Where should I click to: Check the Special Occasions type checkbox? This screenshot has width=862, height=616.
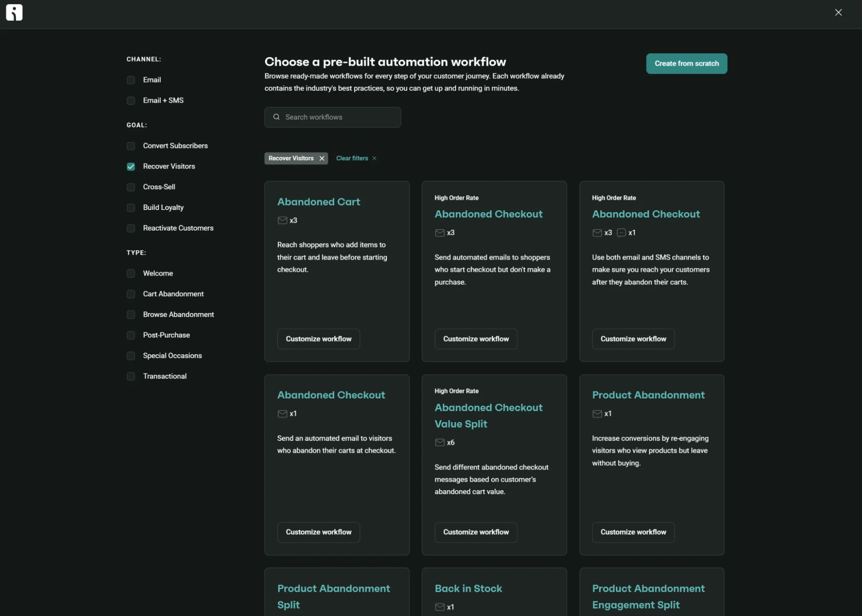pos(131,356)
